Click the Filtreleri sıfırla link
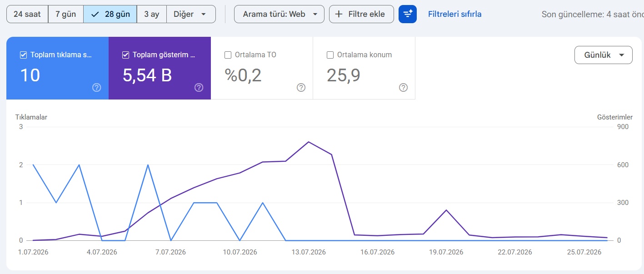 [x=455, y=14]
